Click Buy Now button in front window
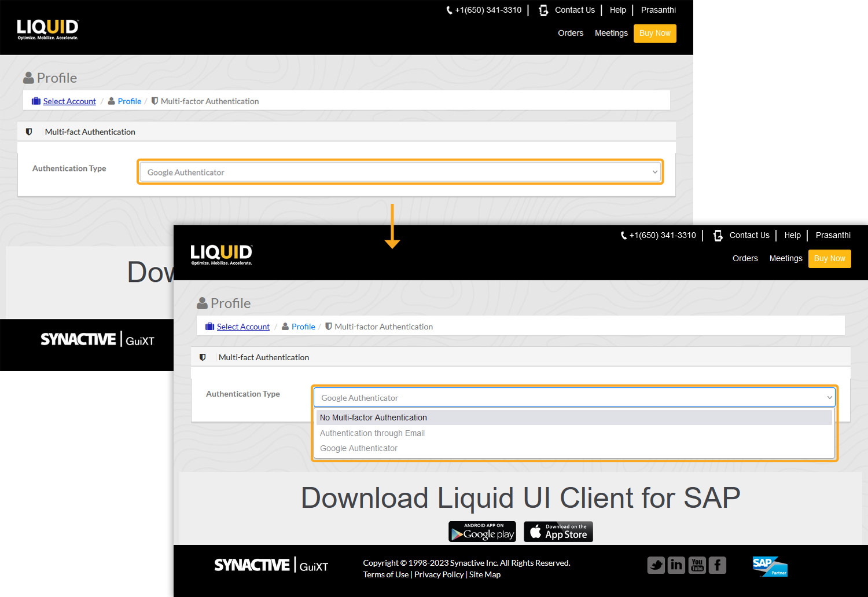 [x=830, y=259]
